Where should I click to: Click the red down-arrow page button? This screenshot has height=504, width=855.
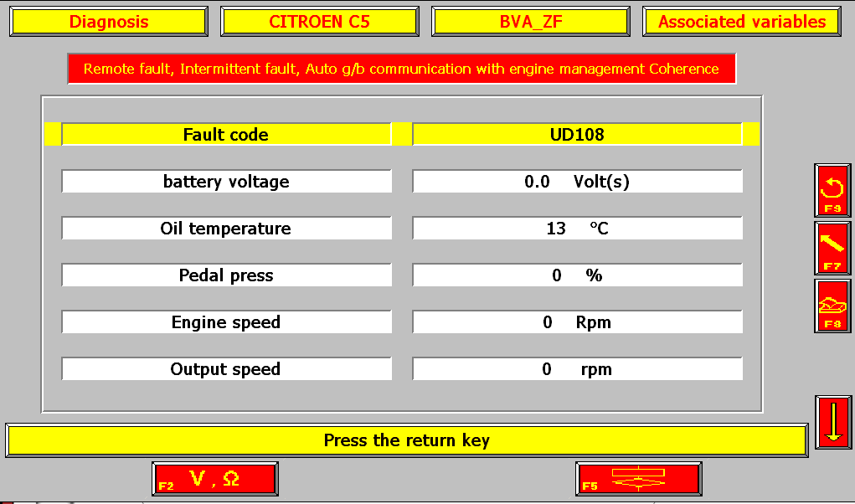coord(833,422)
